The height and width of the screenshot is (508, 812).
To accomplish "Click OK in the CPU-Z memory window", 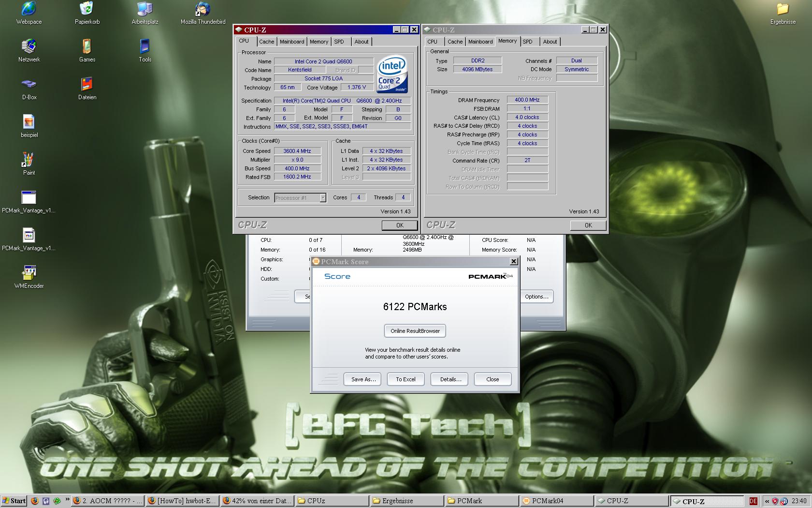I will point(588,225).
